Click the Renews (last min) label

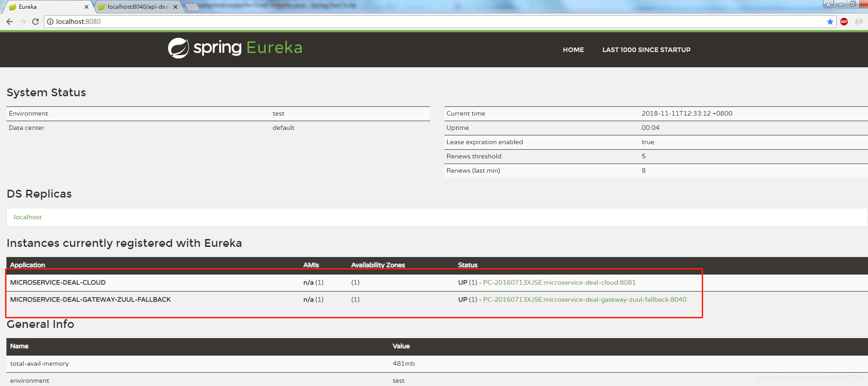[x=473, y=170]
